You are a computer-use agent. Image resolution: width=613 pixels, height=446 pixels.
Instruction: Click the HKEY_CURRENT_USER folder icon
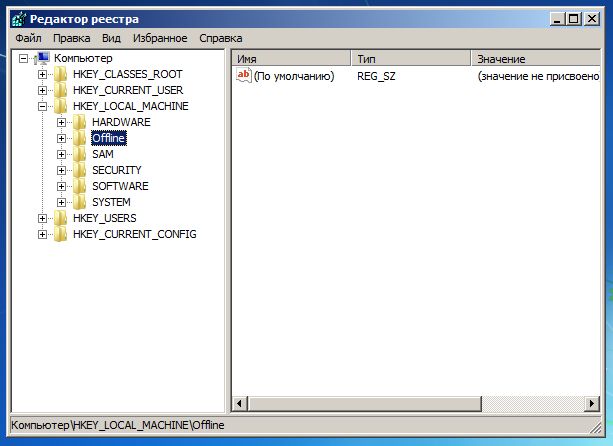[61, 90]
